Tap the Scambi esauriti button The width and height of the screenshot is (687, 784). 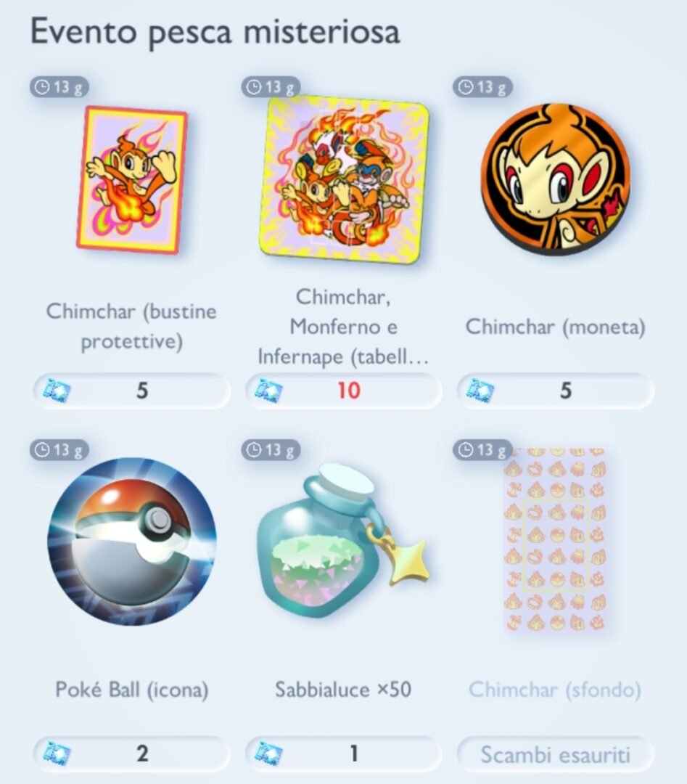(x=555, y=754)
